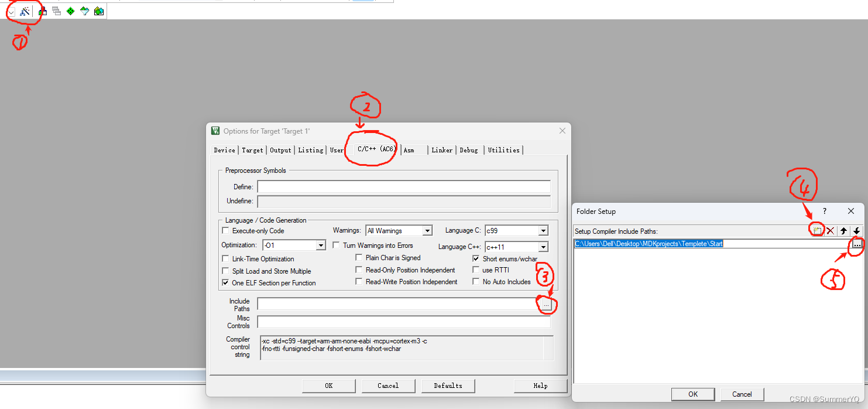868x409 pixels.
Task: Close the Folder Setup dialog
Action: 851,211
